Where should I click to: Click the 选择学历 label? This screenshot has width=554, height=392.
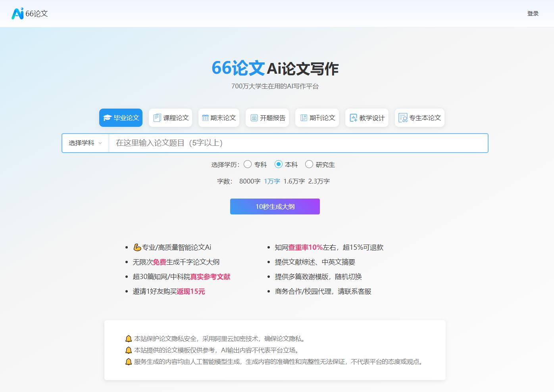coord(225,164)
